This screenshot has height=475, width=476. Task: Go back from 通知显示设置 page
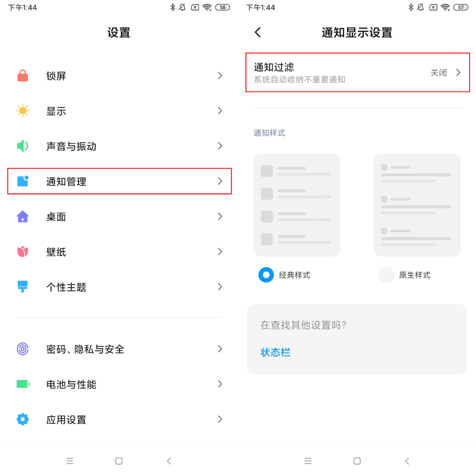[x=258, y=32]
